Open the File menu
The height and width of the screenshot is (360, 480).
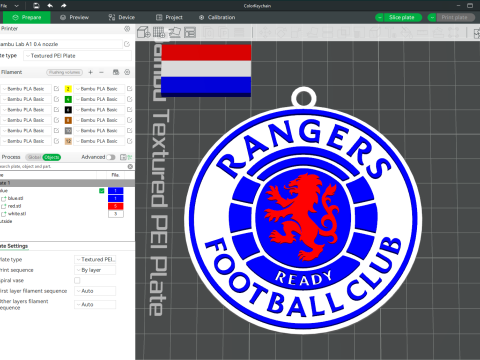point(4,5)
